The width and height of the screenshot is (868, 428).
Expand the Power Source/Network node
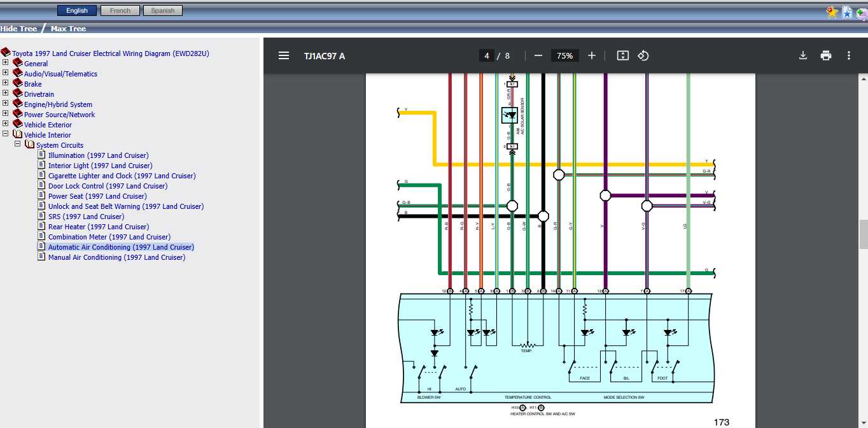click(x=5, y=113)
